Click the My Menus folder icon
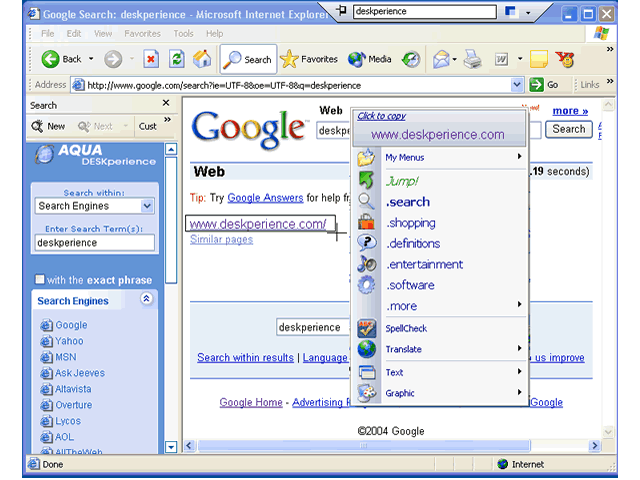The width and height of the screenshot is (640, 480). point(366,158)
